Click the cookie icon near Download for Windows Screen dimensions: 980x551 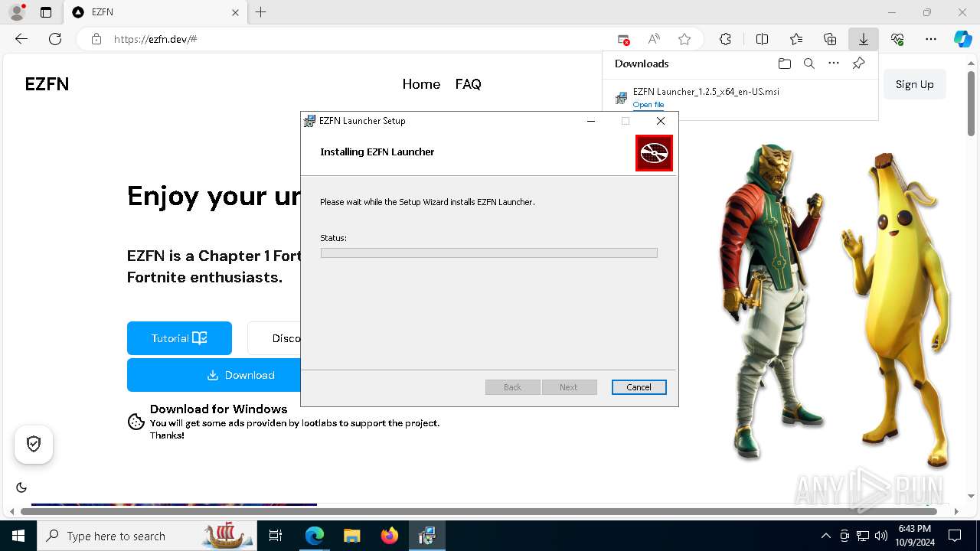coord(136,422)
